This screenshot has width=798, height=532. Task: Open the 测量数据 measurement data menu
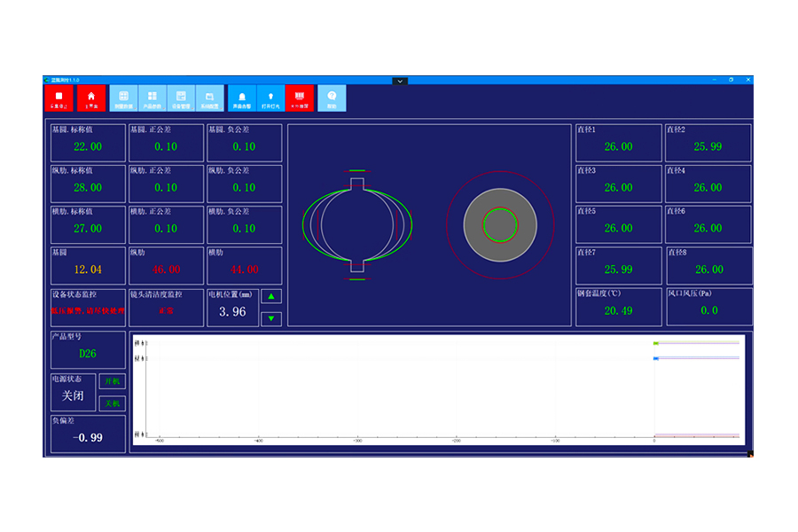(x=123, y=98)
